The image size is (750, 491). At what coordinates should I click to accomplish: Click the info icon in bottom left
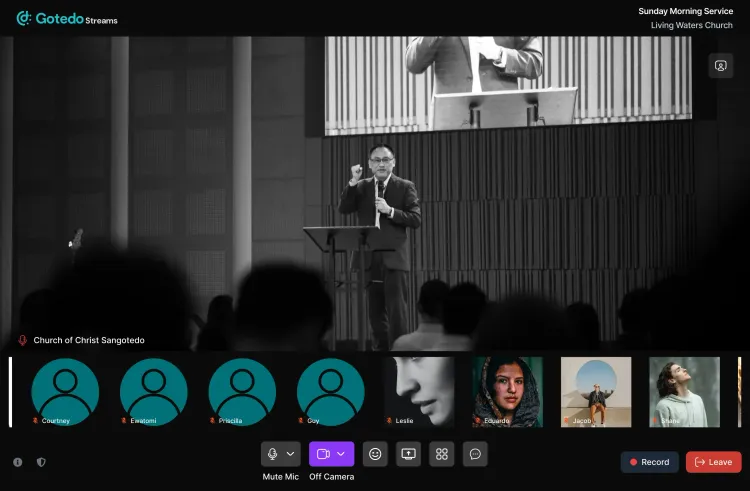tap(18, 462)
